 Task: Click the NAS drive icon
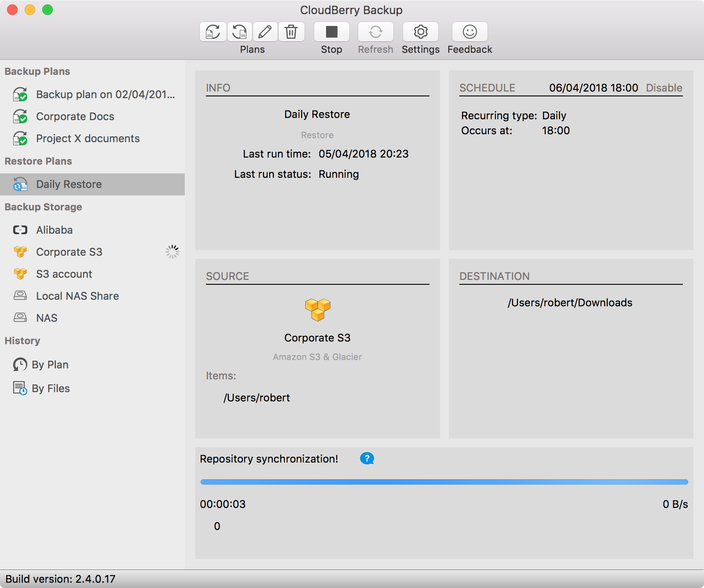tap(20, 317)
